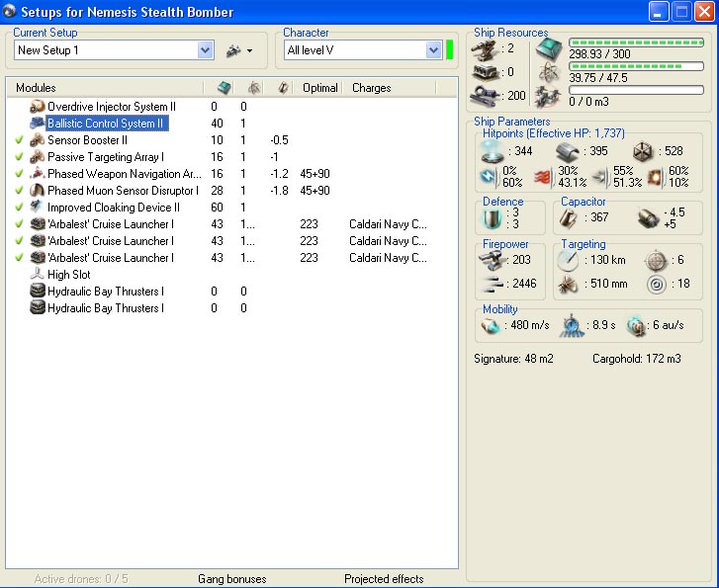Click the Overdrive Injector System II module icon
This screenshot has width=719, height=588.
[38, 107]
